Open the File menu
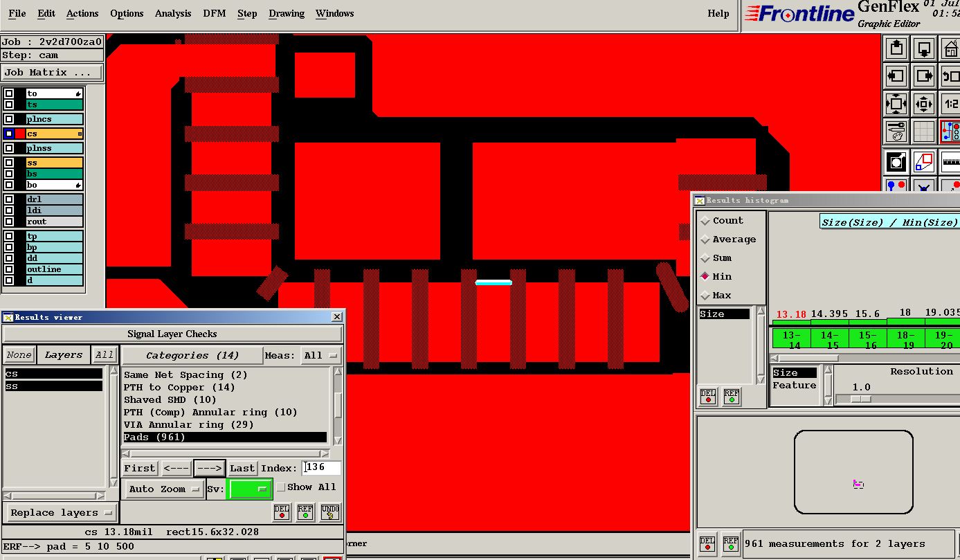960x560 pixels. pos(17,13)
